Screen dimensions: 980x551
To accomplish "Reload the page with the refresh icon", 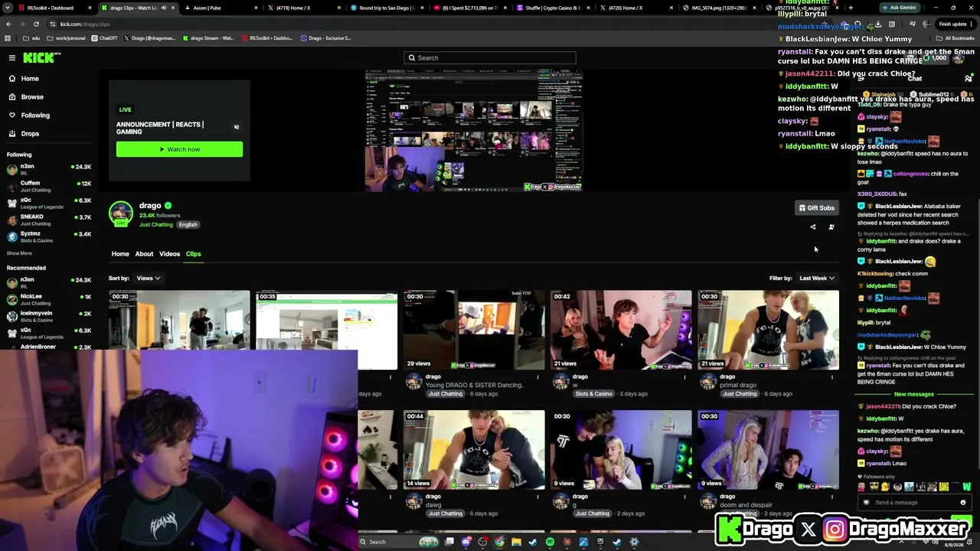I will pos(36,24).
